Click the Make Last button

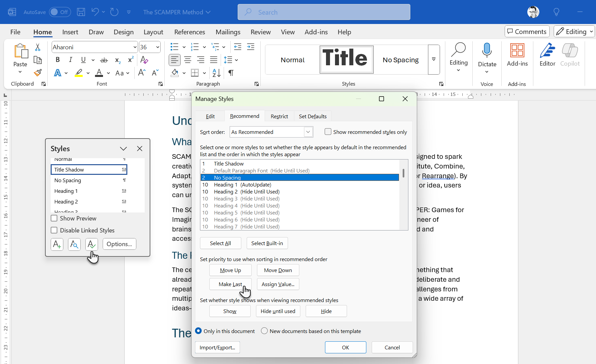(x=230, y=284)
